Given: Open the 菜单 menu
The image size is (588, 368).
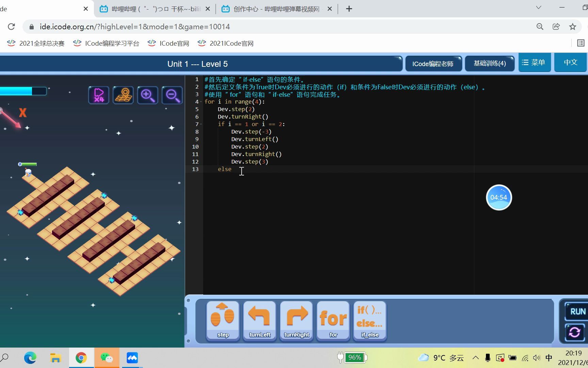Looking at the screenshot, I should tap(534, 62).
